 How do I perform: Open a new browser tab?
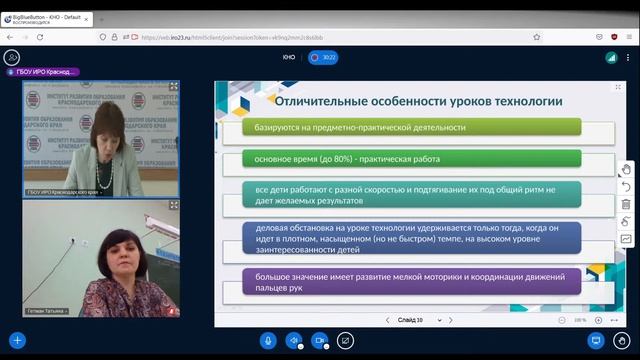coord(102,20)
